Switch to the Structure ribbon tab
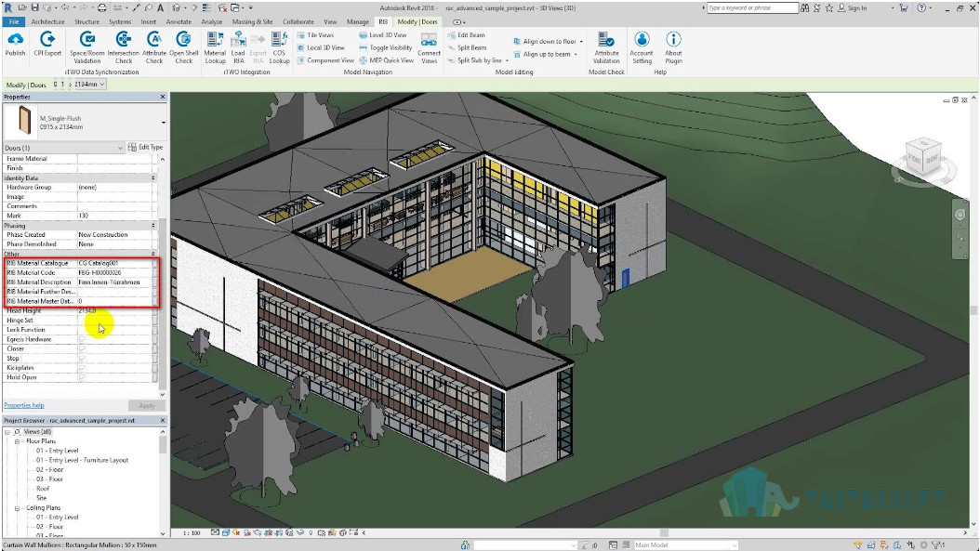The height and width of the screenshot is (551, 980). pyautogui.click(x=86, y=22)
